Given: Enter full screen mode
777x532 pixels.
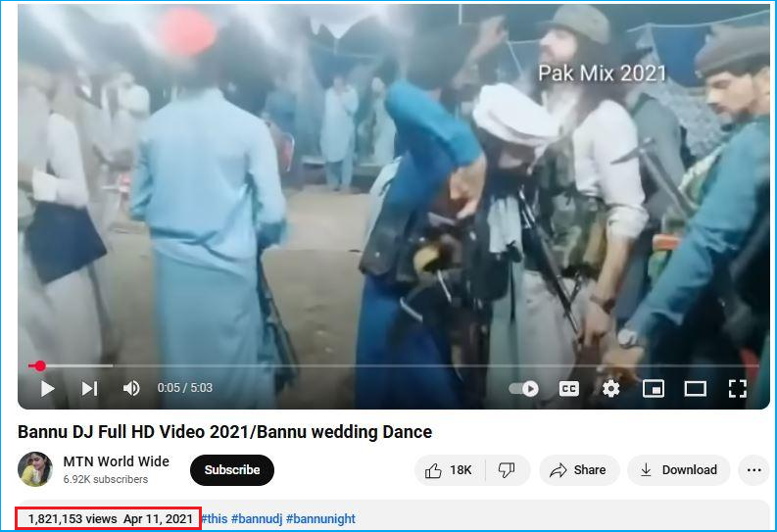Looking at the screenshot, I should tap(738, 389).
